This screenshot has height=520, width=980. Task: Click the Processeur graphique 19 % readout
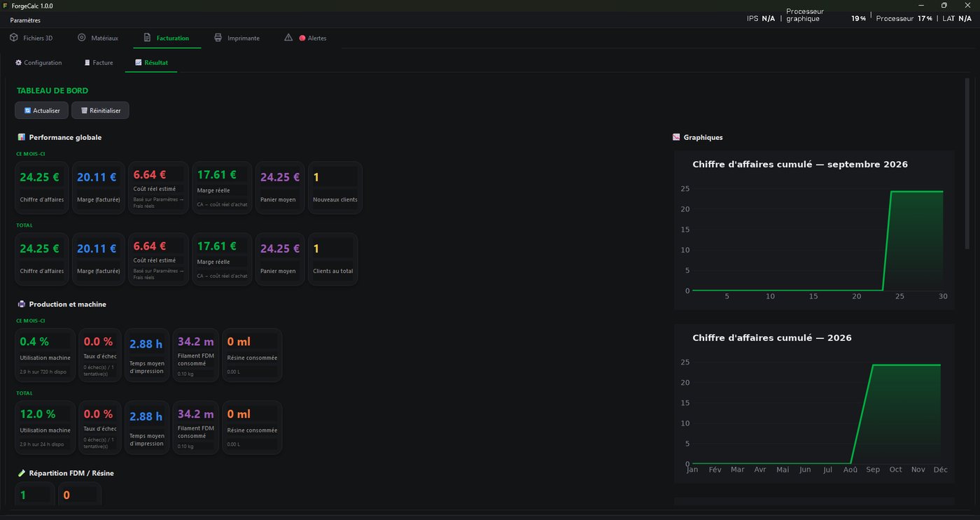point(826,15)
